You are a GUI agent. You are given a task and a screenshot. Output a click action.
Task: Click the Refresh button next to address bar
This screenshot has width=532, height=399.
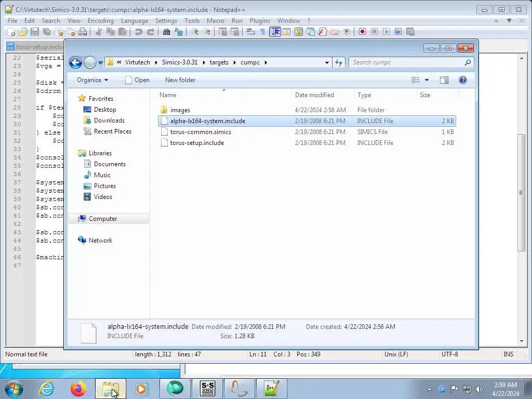(x=339, y=62)
